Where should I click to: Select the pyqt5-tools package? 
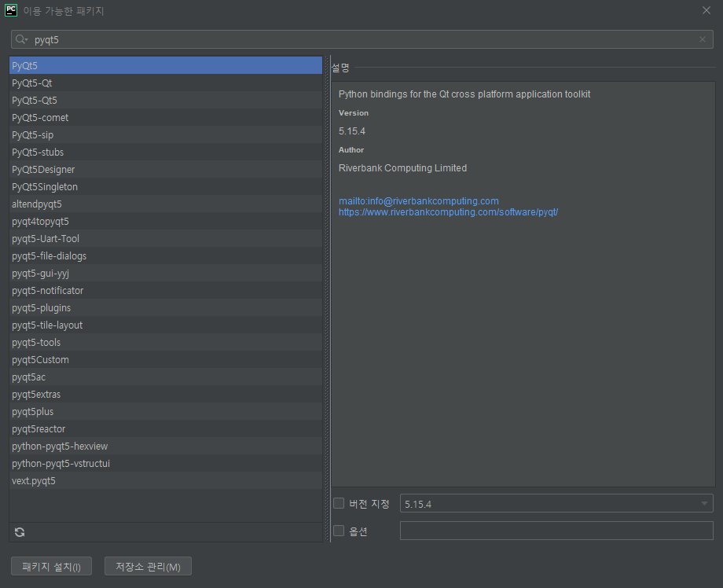point(166,342)
